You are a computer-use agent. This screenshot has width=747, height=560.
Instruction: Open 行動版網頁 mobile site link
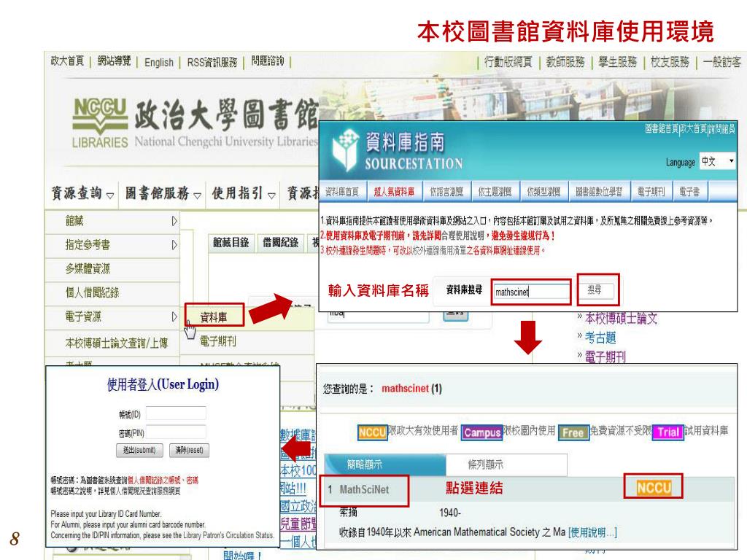pos(508,62)
